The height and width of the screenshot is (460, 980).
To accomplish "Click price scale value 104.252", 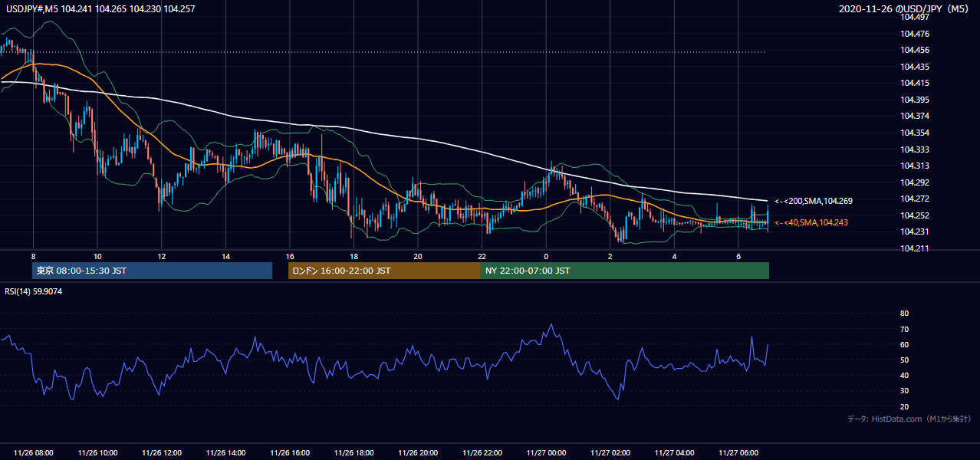I will (x=916, y=215).
